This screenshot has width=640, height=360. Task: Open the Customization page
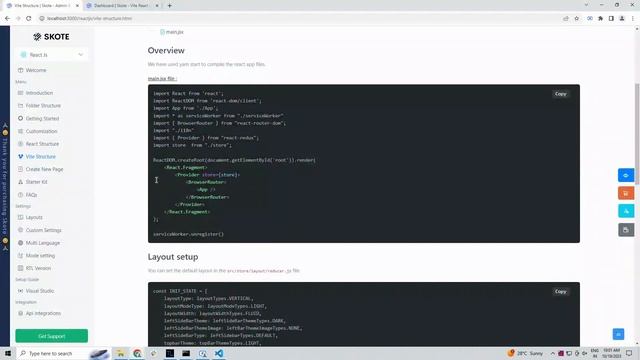point(42,131)
